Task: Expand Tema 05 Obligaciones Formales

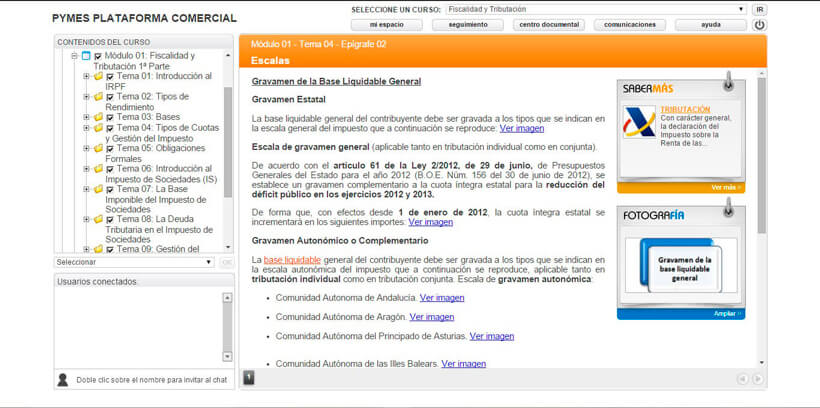Action: [86, 148]
